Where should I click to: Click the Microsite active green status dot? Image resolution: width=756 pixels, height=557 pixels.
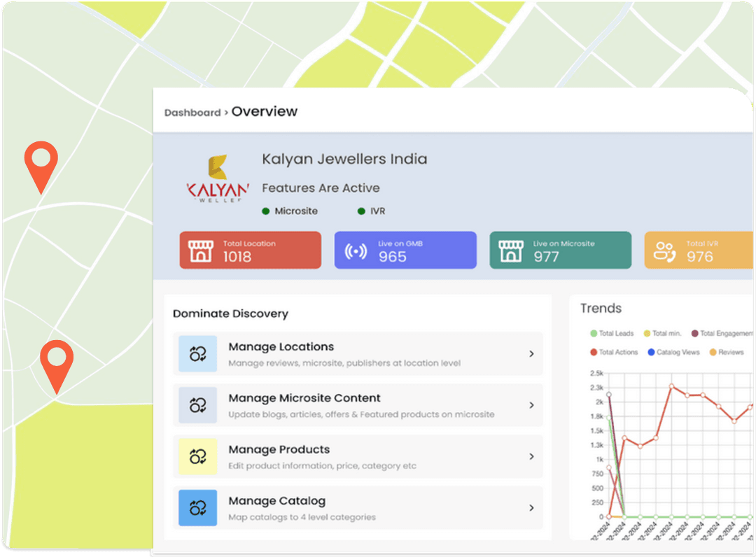coord(266,211)
